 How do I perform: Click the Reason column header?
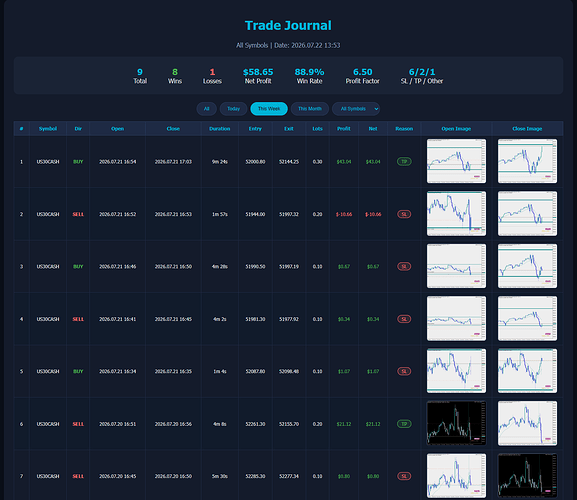404,129
